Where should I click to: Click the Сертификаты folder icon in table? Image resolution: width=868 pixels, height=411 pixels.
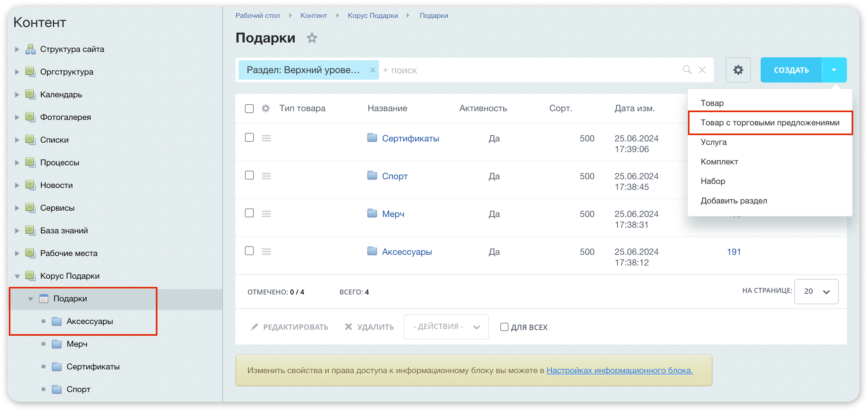coord(372,138)
